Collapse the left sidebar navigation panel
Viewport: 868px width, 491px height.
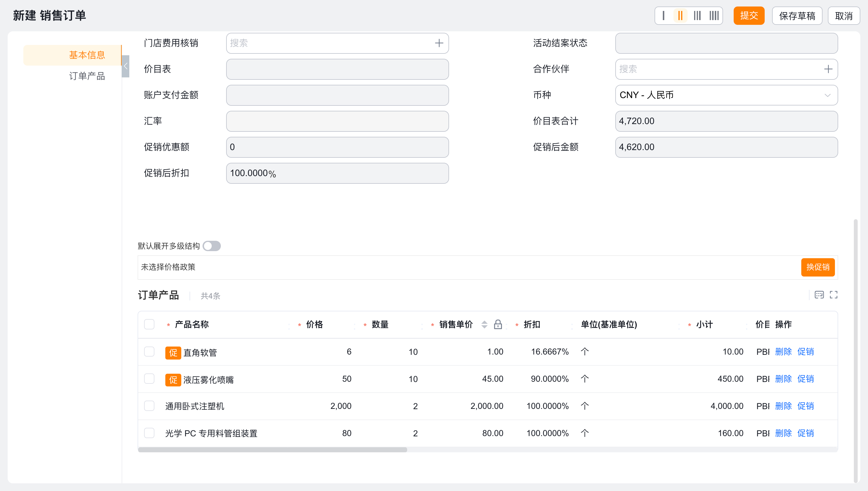[125, 66]
